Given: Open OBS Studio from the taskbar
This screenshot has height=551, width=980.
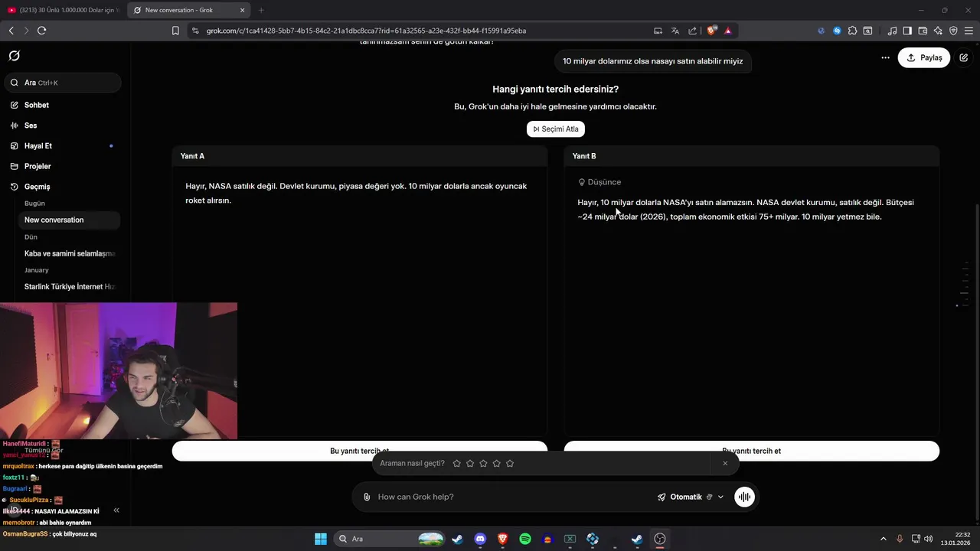Looking at the screenshot, I should [x=660, y=539].
